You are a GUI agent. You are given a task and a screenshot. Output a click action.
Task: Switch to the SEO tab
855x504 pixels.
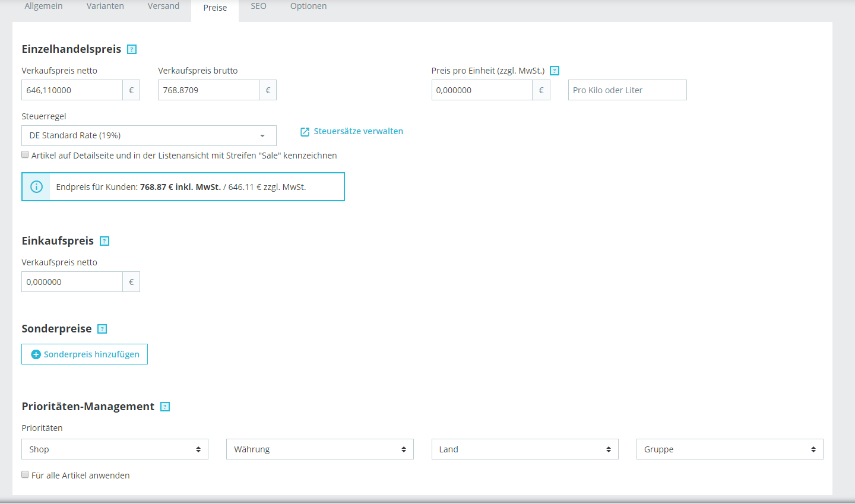click(x=258, y=6)
